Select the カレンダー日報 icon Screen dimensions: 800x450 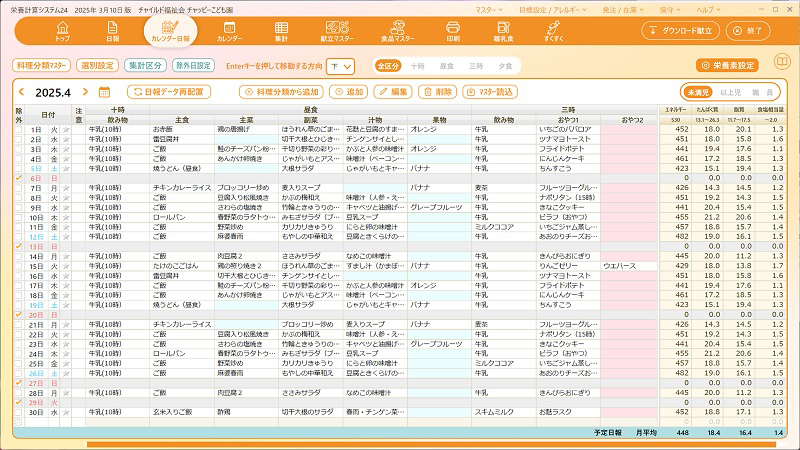(x=170, y=31)
